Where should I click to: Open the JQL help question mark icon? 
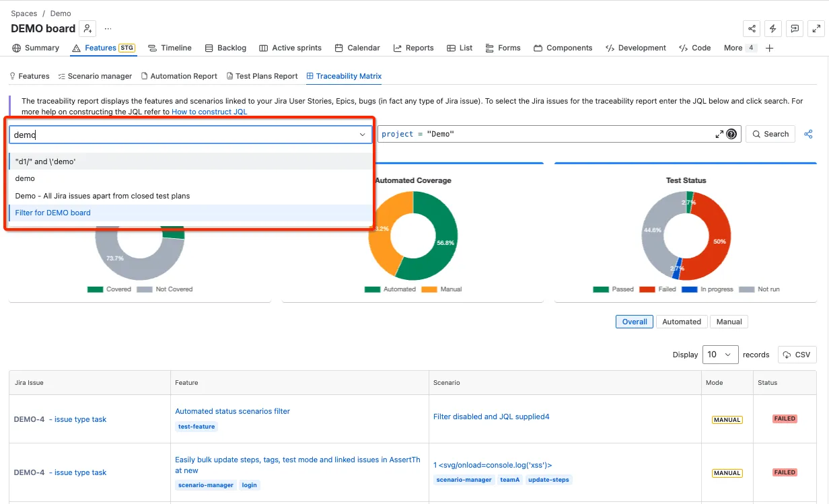[x=731, y=134]
